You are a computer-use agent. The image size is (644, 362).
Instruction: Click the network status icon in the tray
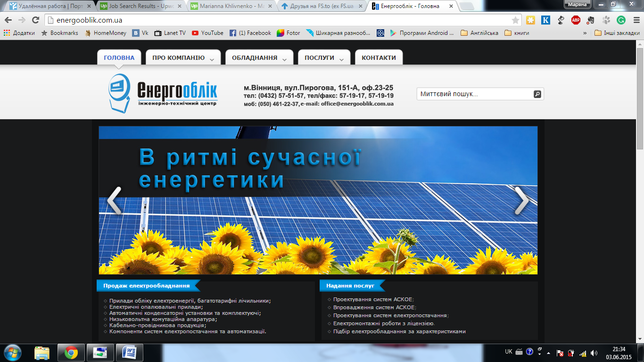583,353
